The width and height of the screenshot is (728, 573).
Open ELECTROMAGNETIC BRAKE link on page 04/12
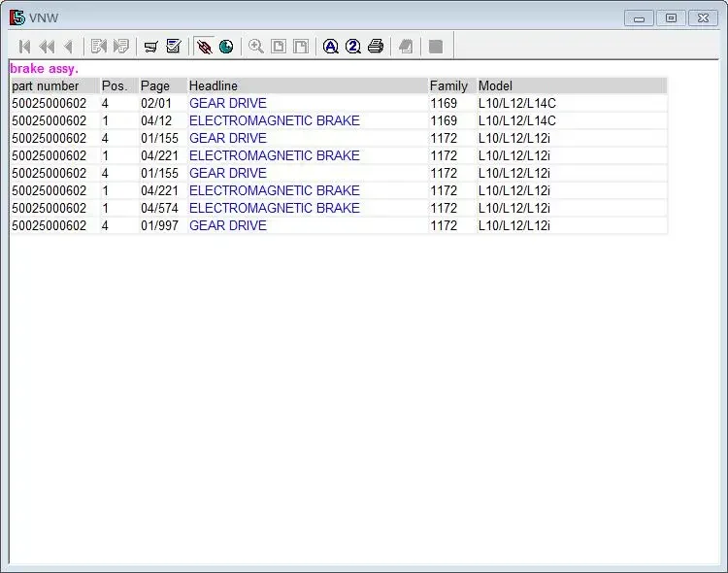tap(275, 120)
